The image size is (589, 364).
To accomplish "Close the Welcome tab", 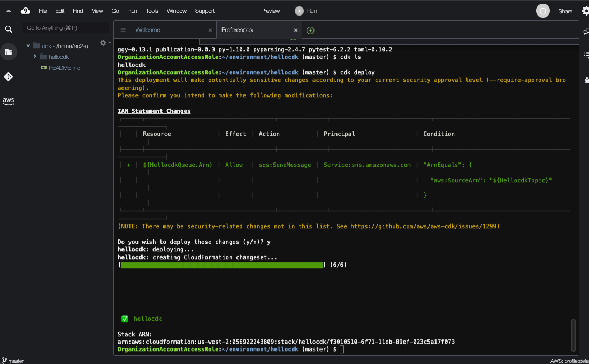I will pyautogui.click(x=210, y=30).
